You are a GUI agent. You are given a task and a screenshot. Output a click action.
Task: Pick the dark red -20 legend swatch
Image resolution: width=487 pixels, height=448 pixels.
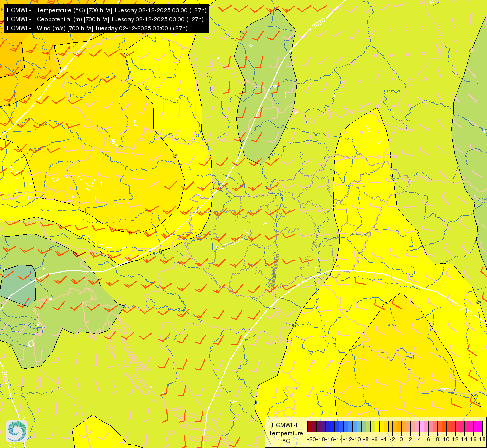(x=309, y=426)
